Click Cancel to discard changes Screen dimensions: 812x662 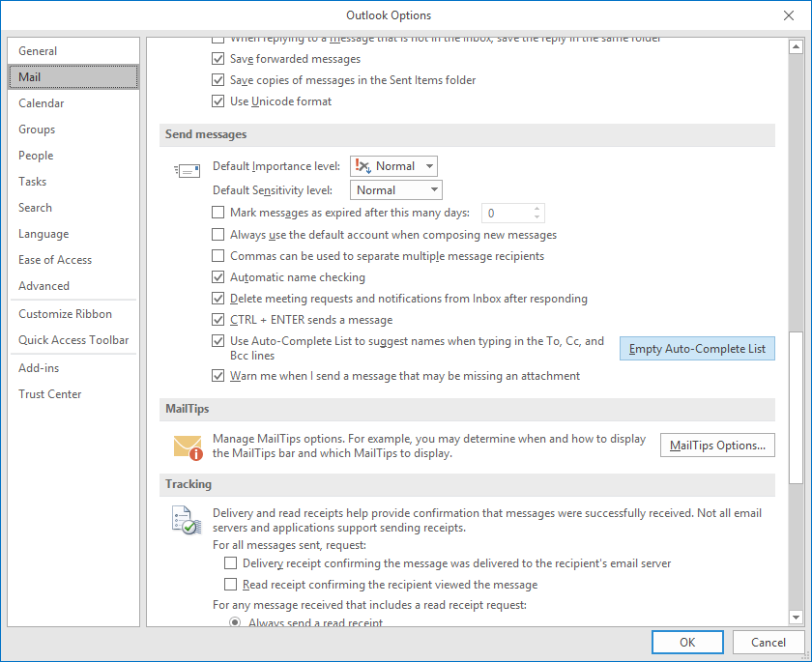[x=768, y=643]
